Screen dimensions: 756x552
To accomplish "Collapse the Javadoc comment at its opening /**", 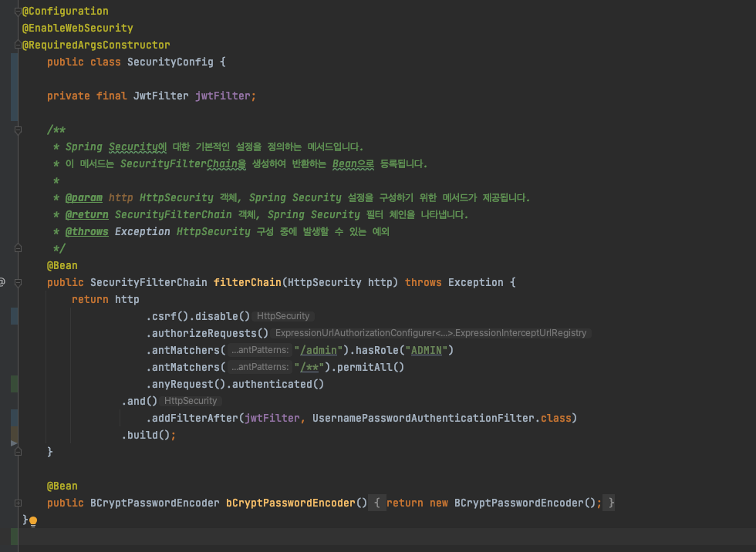I will (18, 130).
